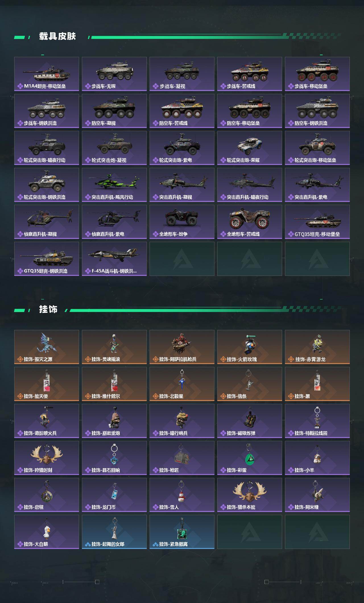The width and height of the screenshot is (364, 603).
Task: Open the 步战车-无瑕 skin card
Action: 114,74
